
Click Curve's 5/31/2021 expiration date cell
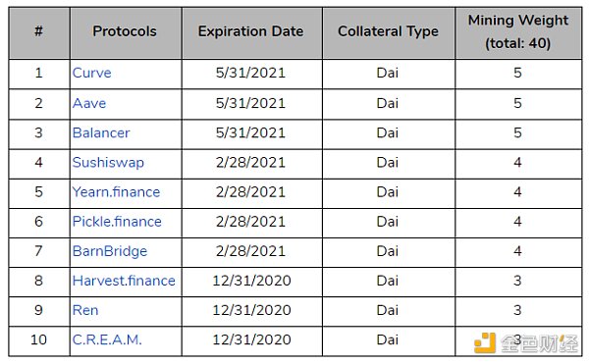pyautogui.click(x=251, y=74)
